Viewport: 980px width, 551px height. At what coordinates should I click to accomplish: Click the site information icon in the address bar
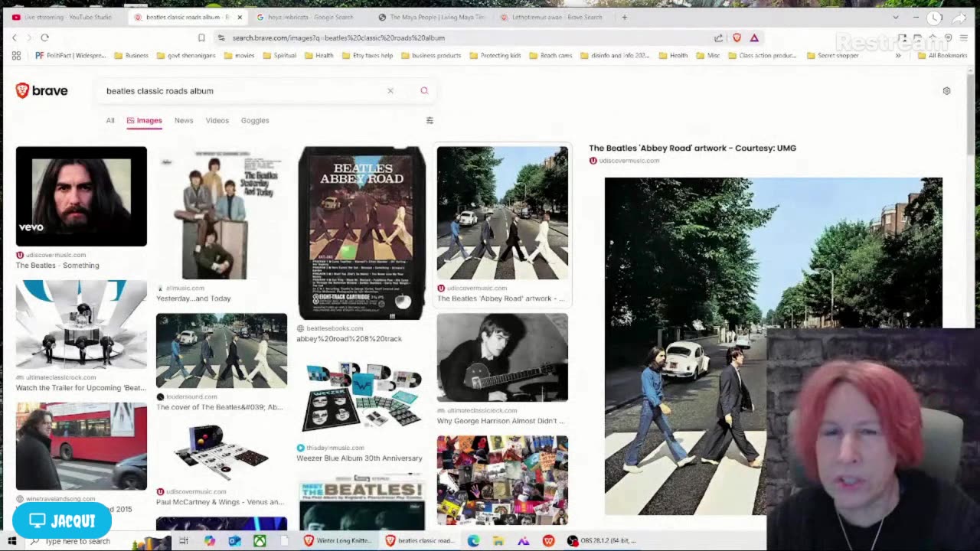point(221,37)
